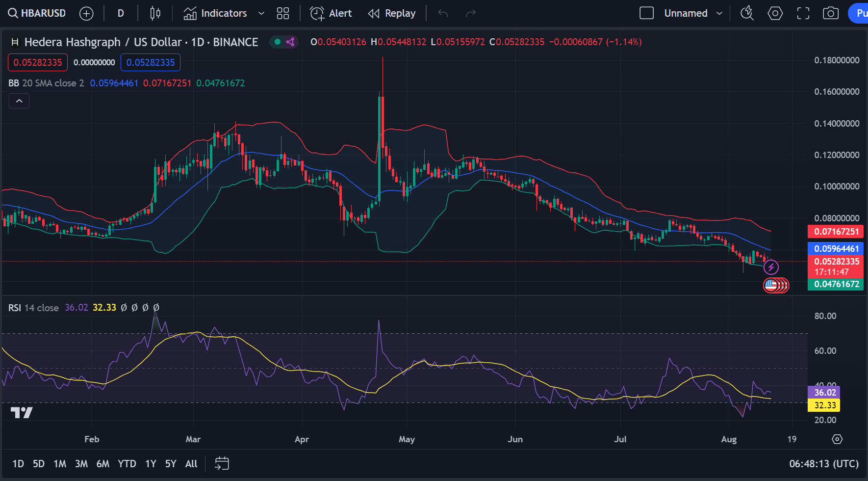The height and width of the screenshot is (481, 868).
Task: Click the Hedera Hashgraph / US Dollar title
Action: pyautogui.click(x=141, y=42)
